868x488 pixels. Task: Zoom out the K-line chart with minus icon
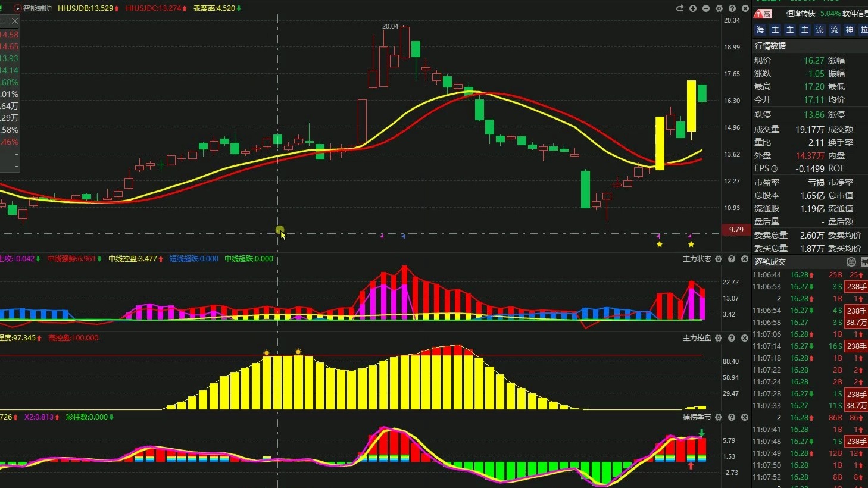coord(706,8)
